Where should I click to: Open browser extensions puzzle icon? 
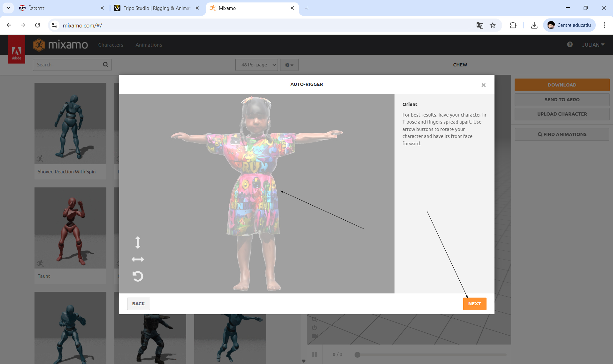(x=513, y=25)
